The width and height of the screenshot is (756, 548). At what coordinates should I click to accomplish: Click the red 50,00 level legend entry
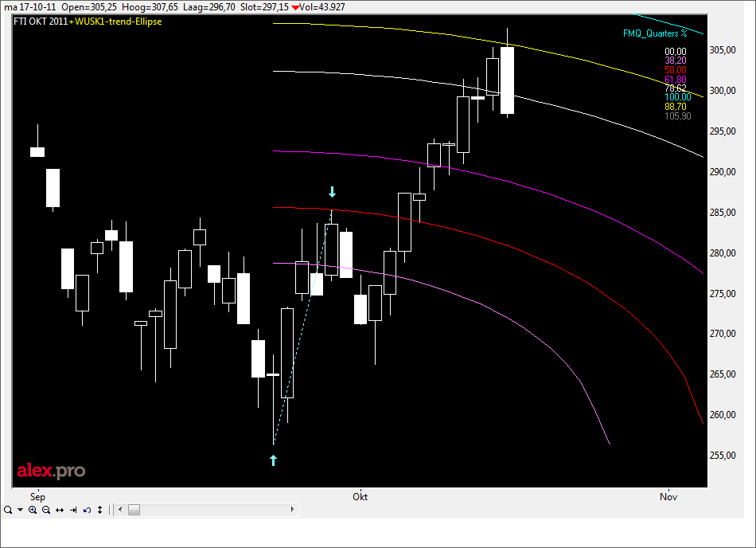point(675,69)
